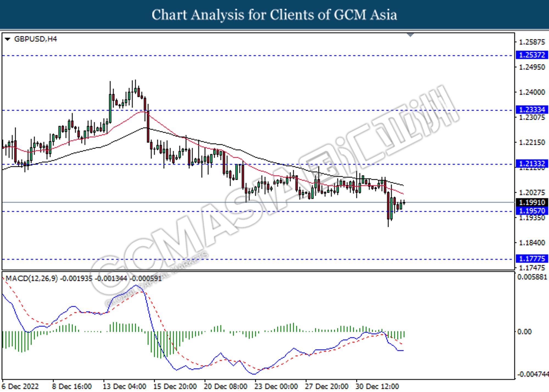Click the current price 1.19910 label
The width and height of the screenshot is (549, 392).
532,202
